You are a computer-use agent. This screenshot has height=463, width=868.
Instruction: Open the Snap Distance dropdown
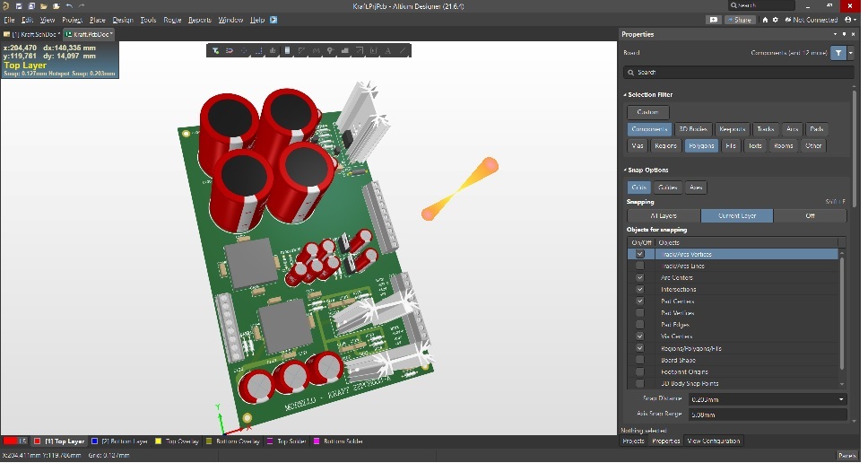tap(841, 400)
